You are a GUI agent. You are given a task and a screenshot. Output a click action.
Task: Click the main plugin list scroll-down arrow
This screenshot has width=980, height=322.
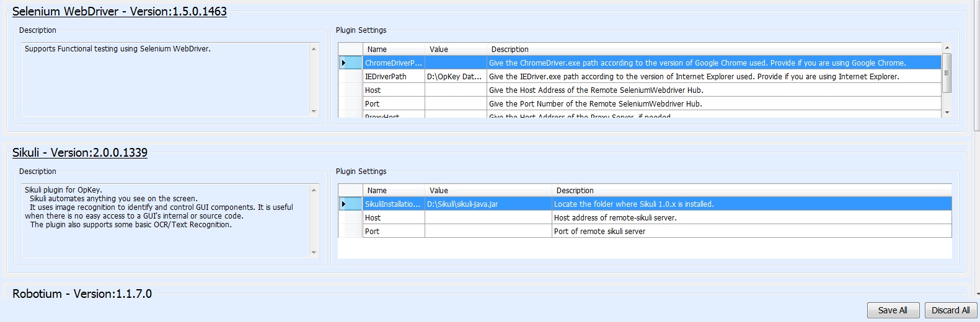[976, 294]
